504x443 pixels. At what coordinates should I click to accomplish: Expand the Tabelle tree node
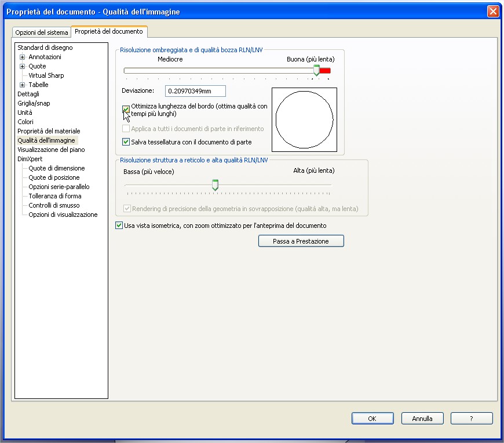tap(22, 85)
